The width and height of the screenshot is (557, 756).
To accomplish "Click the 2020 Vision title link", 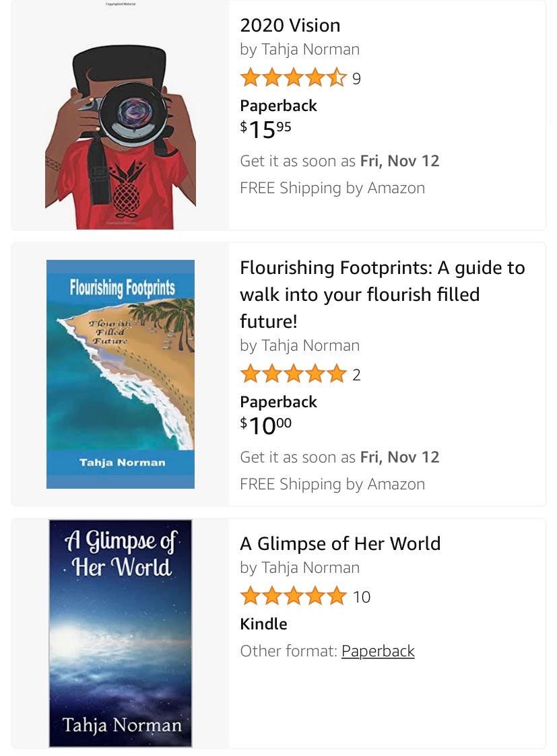I will 290,26.
